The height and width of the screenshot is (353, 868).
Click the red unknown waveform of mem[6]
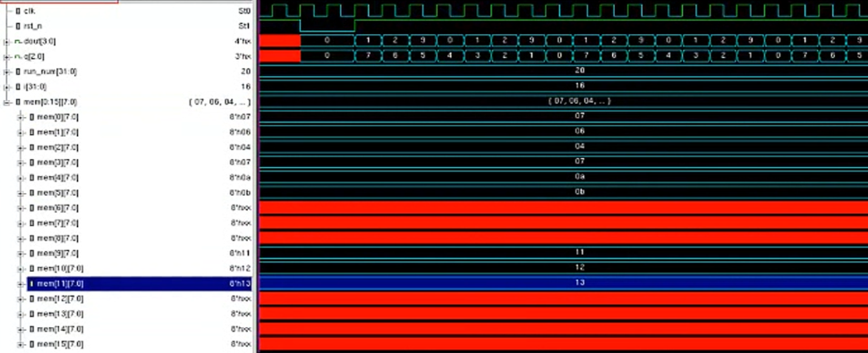click(x=564, y=207)
